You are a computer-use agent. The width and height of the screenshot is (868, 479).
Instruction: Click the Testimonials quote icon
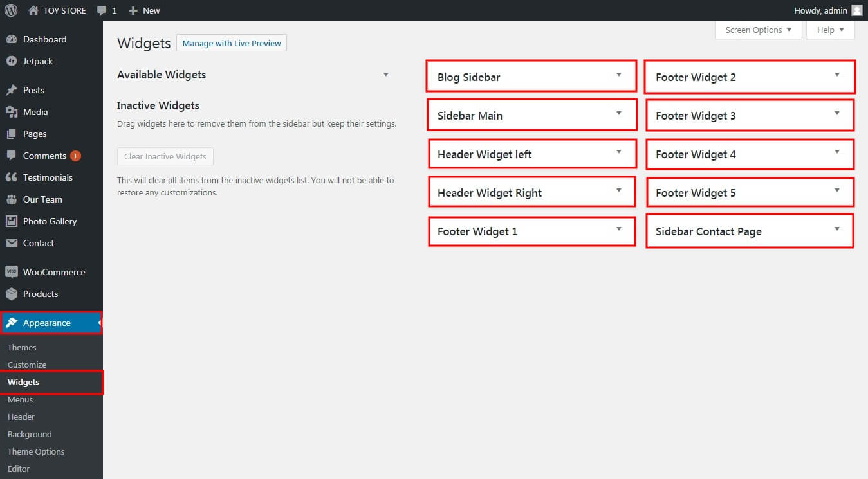(x=12, y=177)
